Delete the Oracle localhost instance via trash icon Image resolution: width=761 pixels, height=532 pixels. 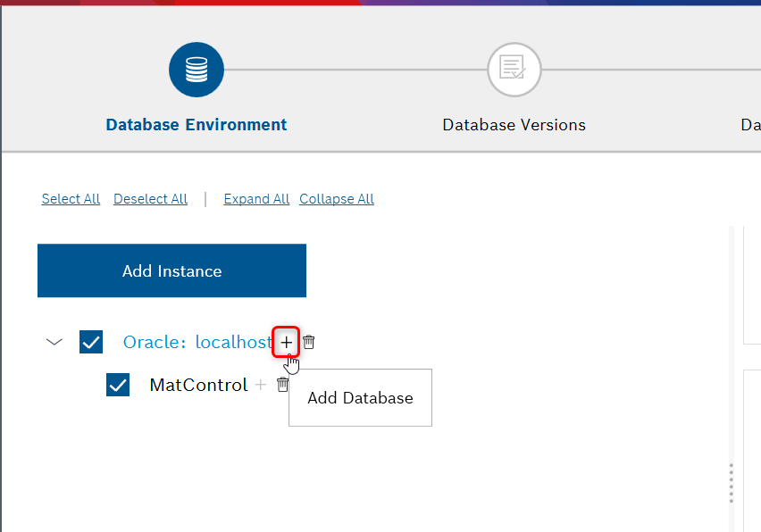(307, 341)
